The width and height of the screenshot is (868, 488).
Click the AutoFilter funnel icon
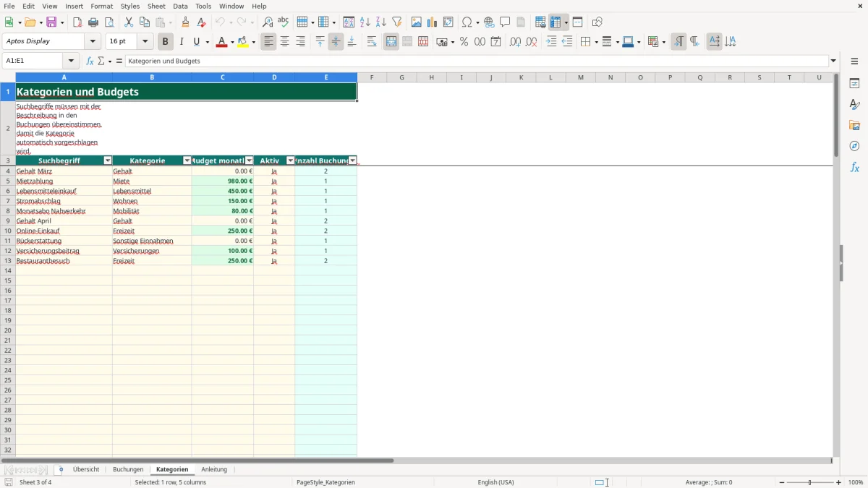pos(396,22)
